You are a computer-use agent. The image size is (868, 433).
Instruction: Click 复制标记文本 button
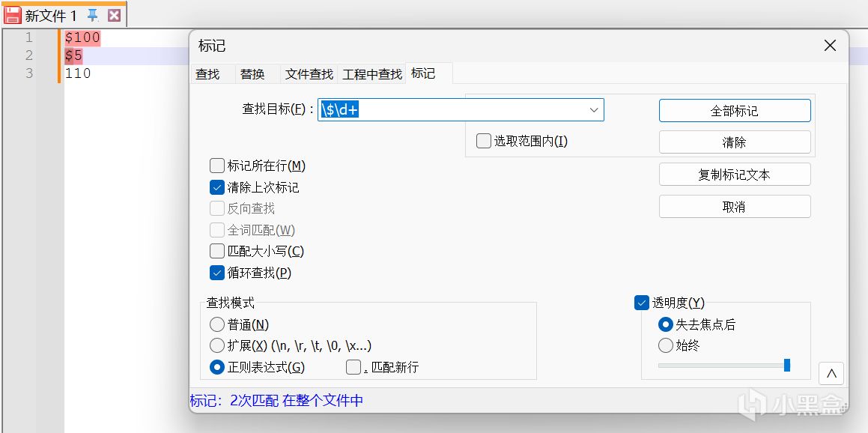coord(734,175)
